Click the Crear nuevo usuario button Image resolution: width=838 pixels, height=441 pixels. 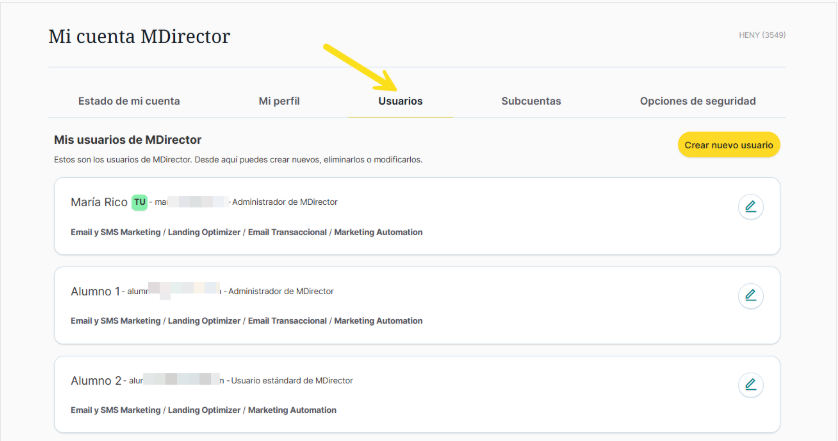tap(729, 145)
